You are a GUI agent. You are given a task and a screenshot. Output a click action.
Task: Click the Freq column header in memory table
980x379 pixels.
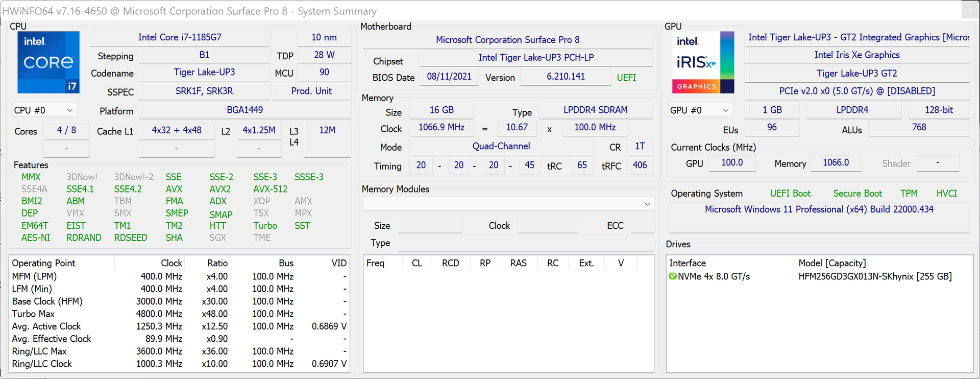[376, 263]
